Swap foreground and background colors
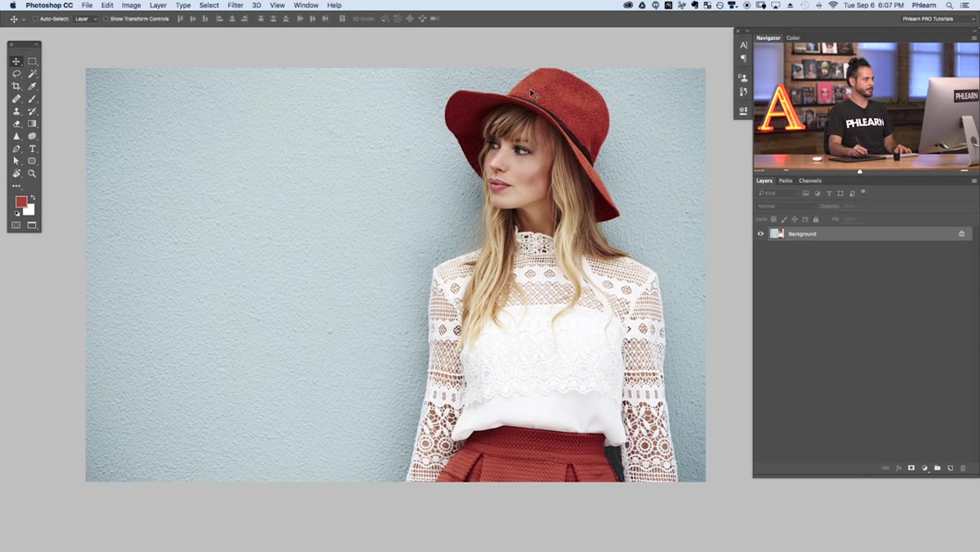 (x=33, y=197)
